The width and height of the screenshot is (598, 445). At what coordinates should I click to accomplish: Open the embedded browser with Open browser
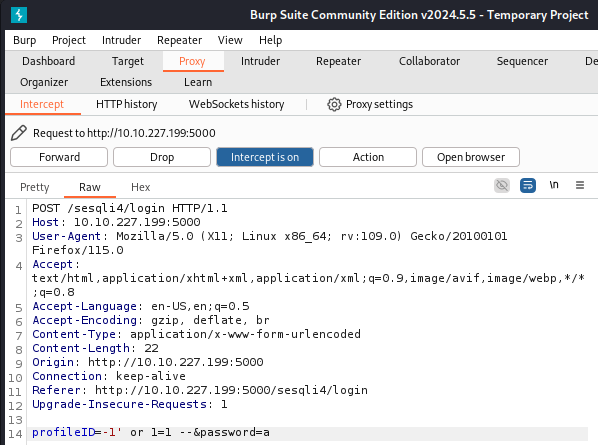pyautogui.click(x=471, y=157)
